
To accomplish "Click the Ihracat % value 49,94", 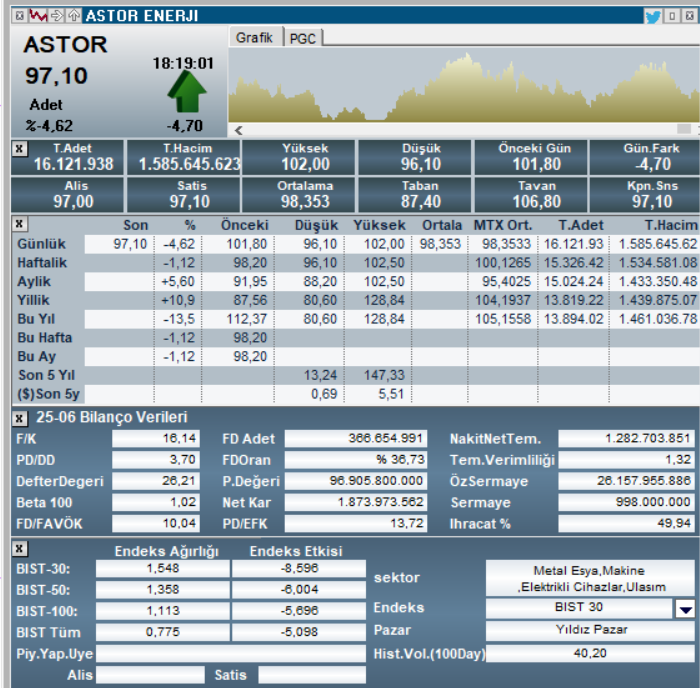I will pyautogui.click(x=626, y=523).
